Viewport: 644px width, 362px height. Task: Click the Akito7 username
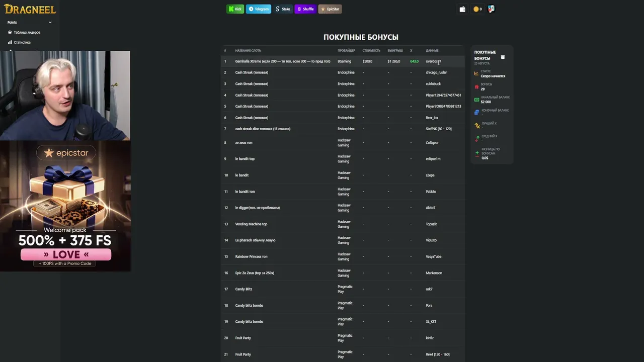coord(430,208)
